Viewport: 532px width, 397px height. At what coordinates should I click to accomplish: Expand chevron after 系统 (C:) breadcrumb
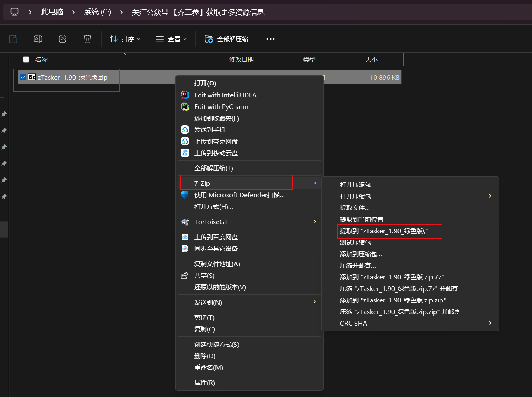pos(121,12)
